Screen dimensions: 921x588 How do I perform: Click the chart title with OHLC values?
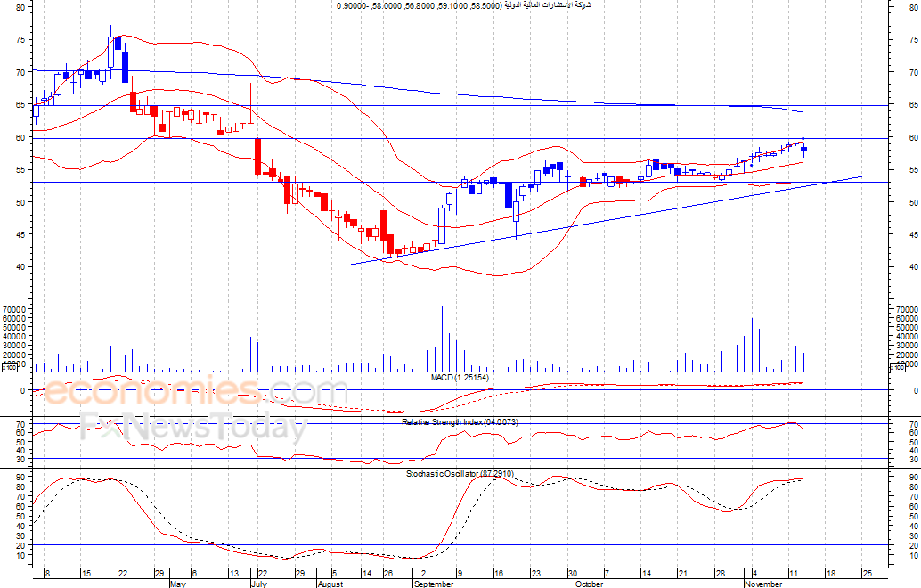pos(464,5)
